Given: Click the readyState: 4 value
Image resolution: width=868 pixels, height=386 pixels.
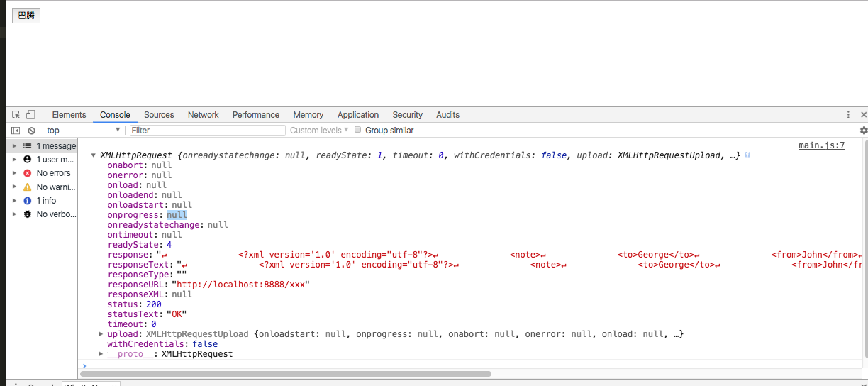Looking at the screenshot, I should [x=169, y=245].
